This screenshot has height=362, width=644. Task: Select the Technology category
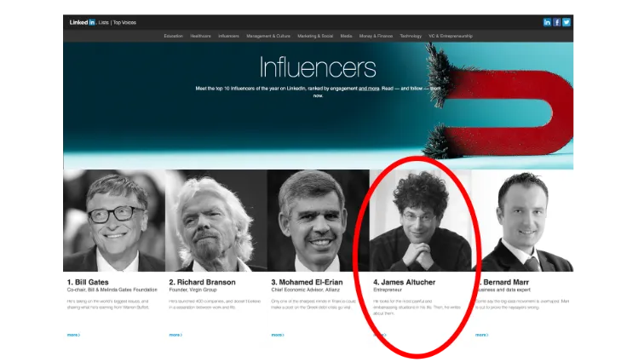coord(411,36)
